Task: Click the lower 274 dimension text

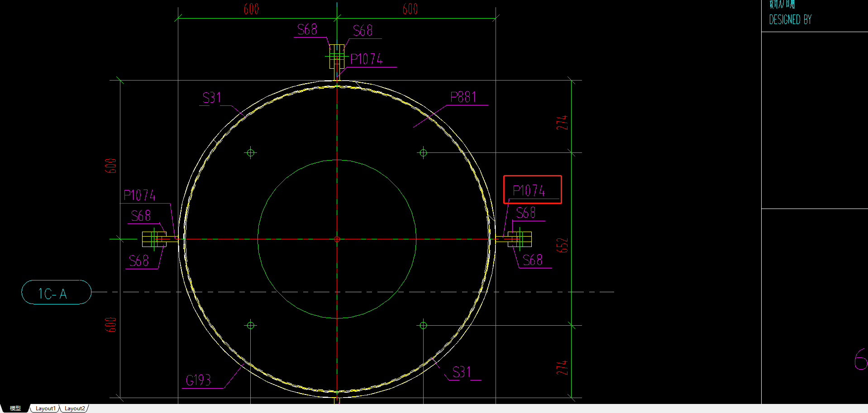Action: (x=562, y=367)
